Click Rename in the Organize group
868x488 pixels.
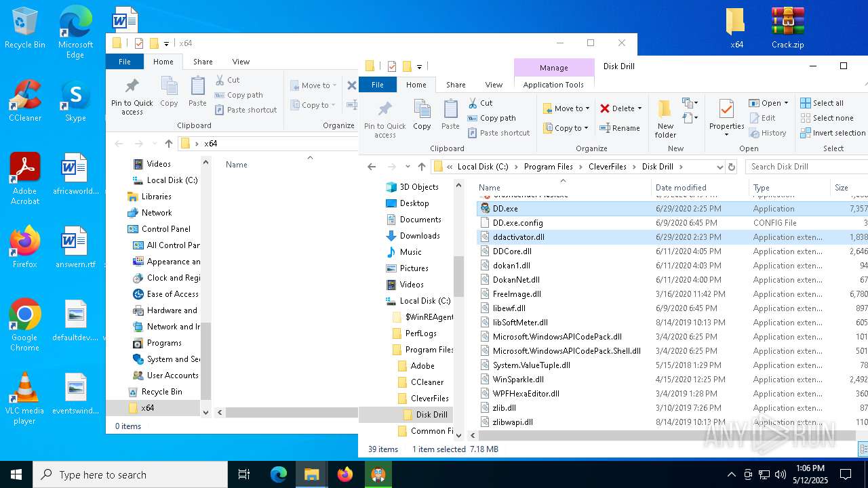620,128
